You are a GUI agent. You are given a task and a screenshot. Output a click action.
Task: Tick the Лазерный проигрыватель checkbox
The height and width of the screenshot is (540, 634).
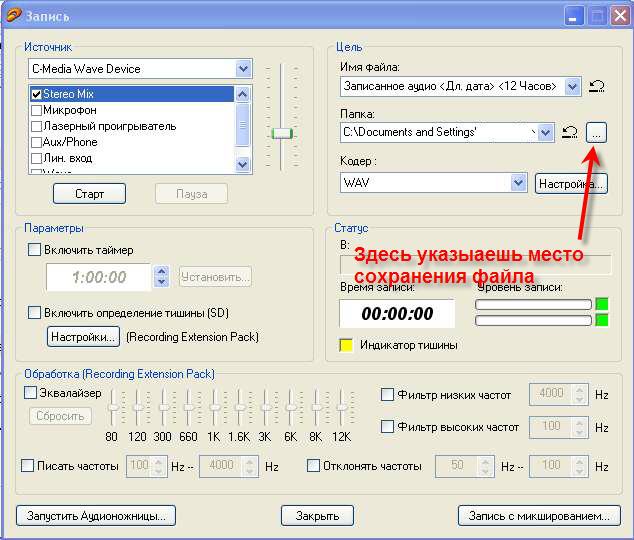(36, 127)
